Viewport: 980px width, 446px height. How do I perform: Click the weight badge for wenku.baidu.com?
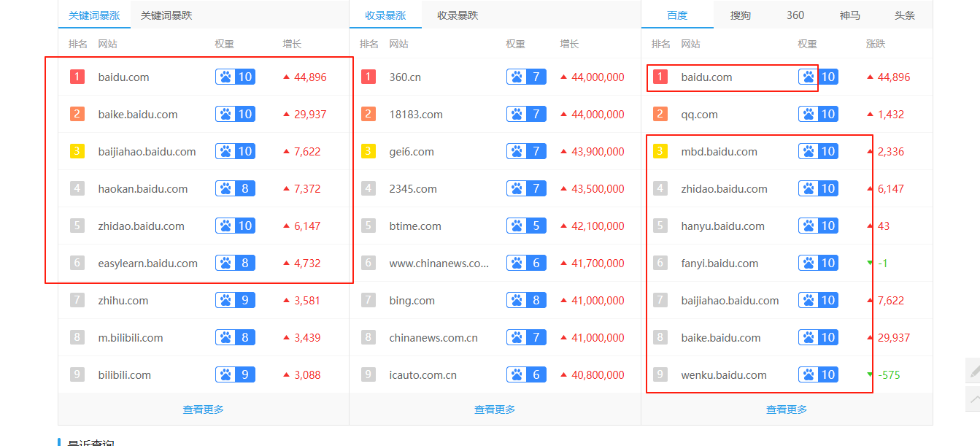click(818, 374)
